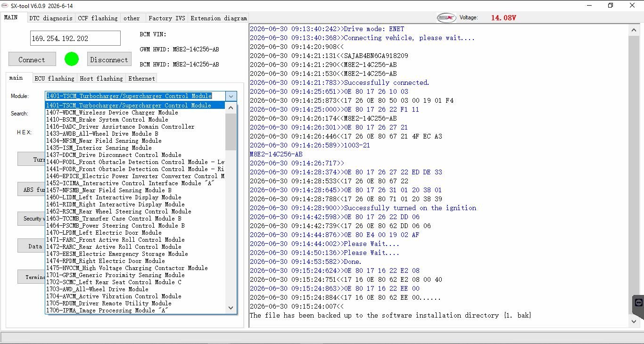644x344 pixels.
Task: Select 1701-GPSM Generic Proximity Sensing Module
Action: coord(135,275)
